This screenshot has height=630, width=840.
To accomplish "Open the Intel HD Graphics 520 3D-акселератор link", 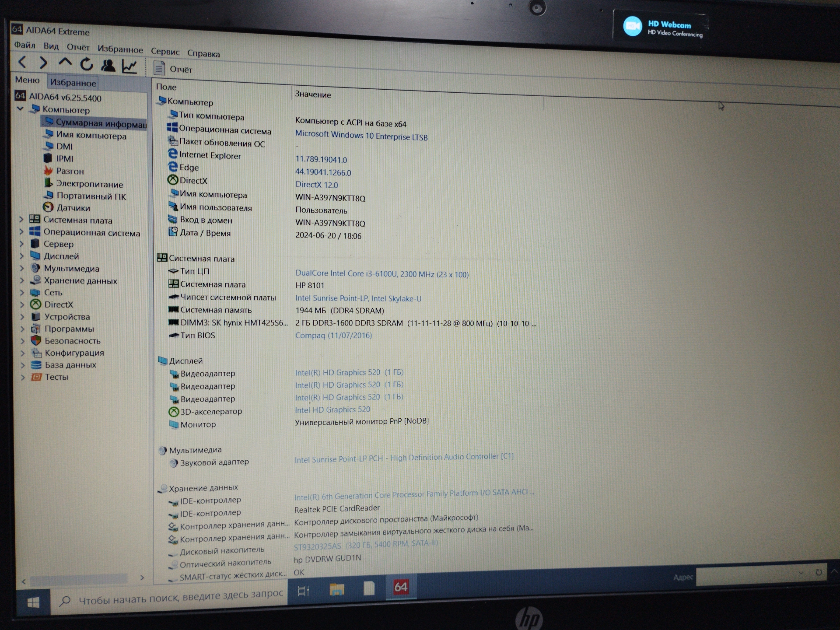I will 332,409.
